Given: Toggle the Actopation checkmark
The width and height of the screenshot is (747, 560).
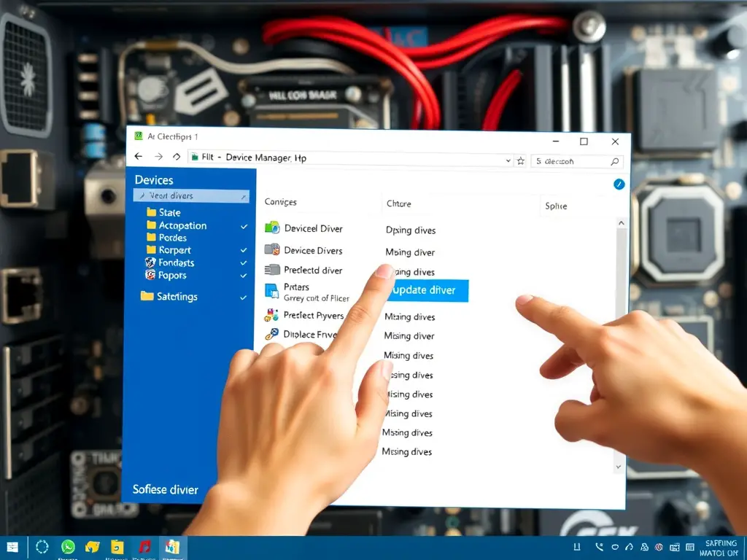Looking at the screenshot, I should tap(244, 227).
